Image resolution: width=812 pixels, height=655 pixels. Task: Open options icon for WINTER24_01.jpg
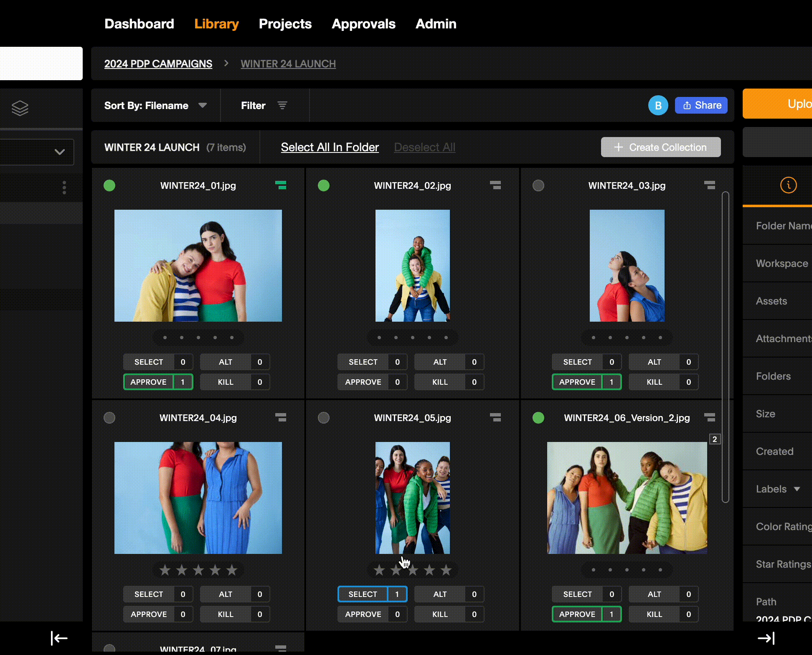click(281, 185)
